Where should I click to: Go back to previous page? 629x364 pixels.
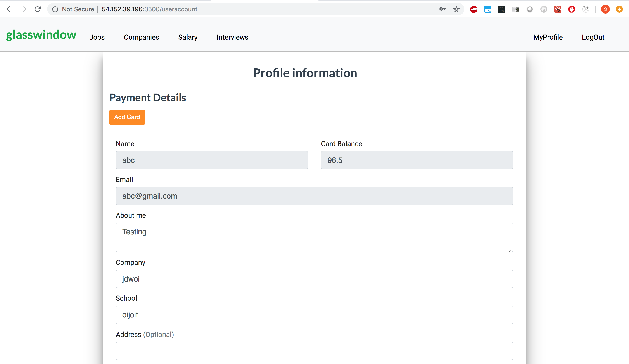(9, 9)
